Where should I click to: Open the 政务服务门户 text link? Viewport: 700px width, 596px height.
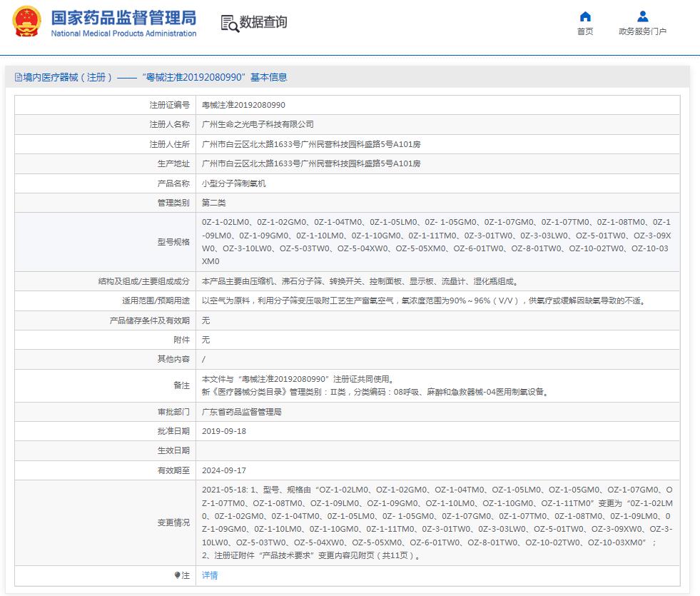[642, 31]
